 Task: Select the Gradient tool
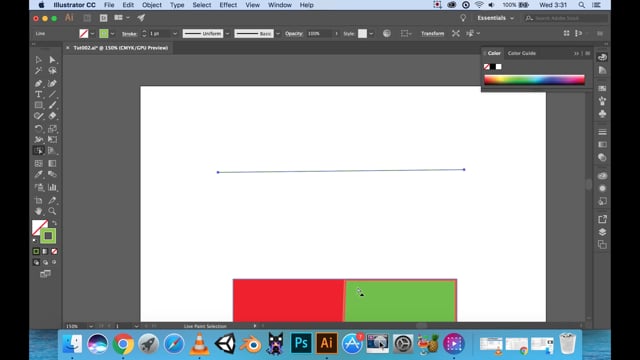pyautogui.click(x=52, y=163)
